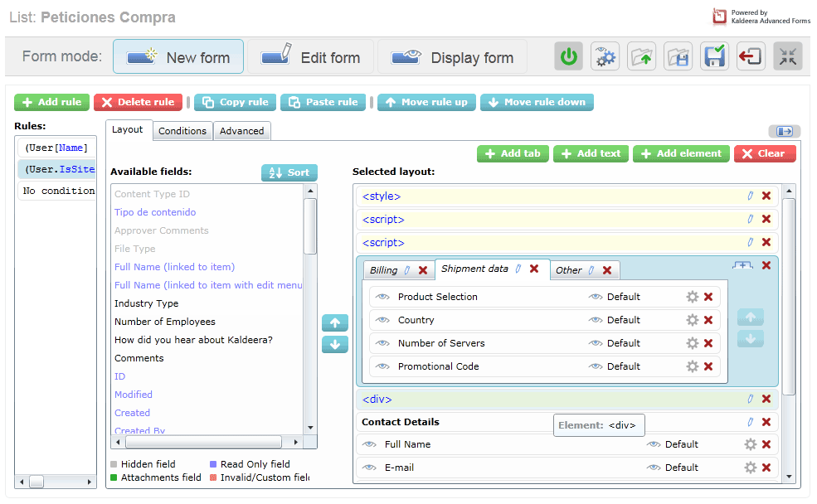Edit the first <script> element
Screen dimensions: 817x504
coord(751,219)
